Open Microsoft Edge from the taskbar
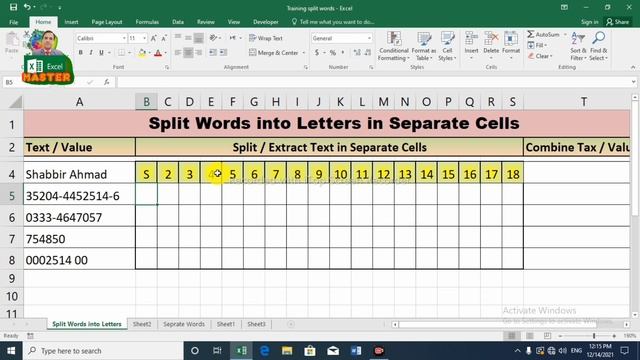This screenshot has width=640, height=360. click(264, 351)
